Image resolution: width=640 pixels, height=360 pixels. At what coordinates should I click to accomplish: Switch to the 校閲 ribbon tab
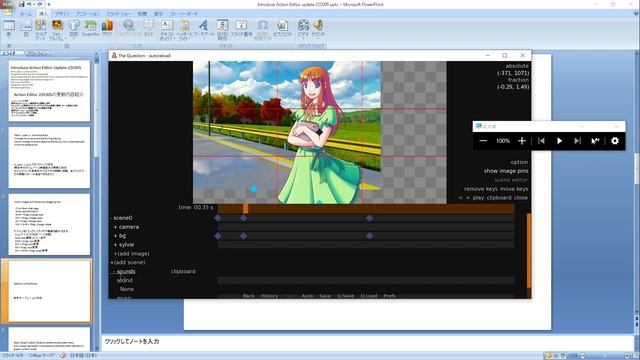[142, 14]
